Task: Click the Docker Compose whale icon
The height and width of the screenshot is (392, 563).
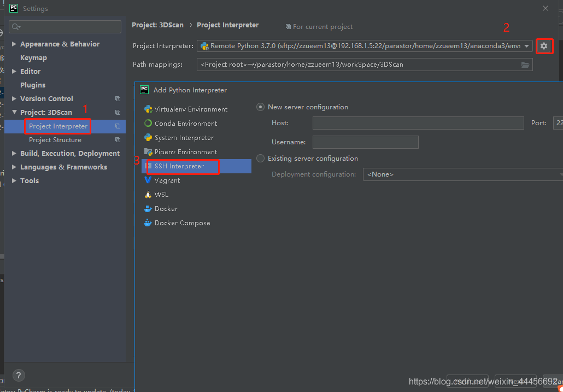Action: point(148,223)
